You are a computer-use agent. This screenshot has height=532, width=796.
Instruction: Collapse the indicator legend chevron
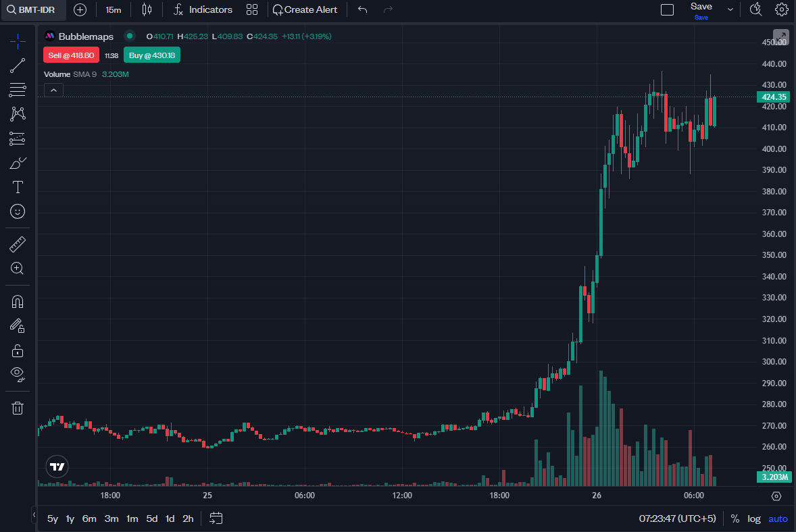(x=53, y=90)
